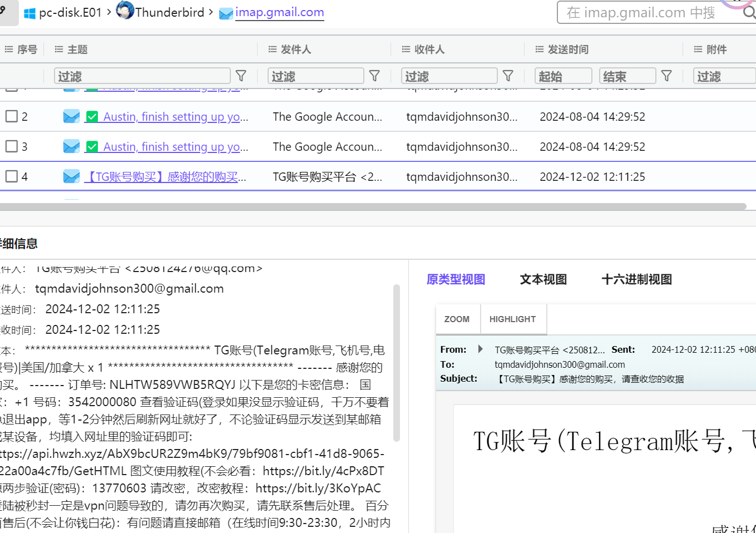The height and width of the screenshot is (533, 756).
Task: Click the 2024-08-04 14:29:52 cell in row 3
Action: click(x=592, y=147)
